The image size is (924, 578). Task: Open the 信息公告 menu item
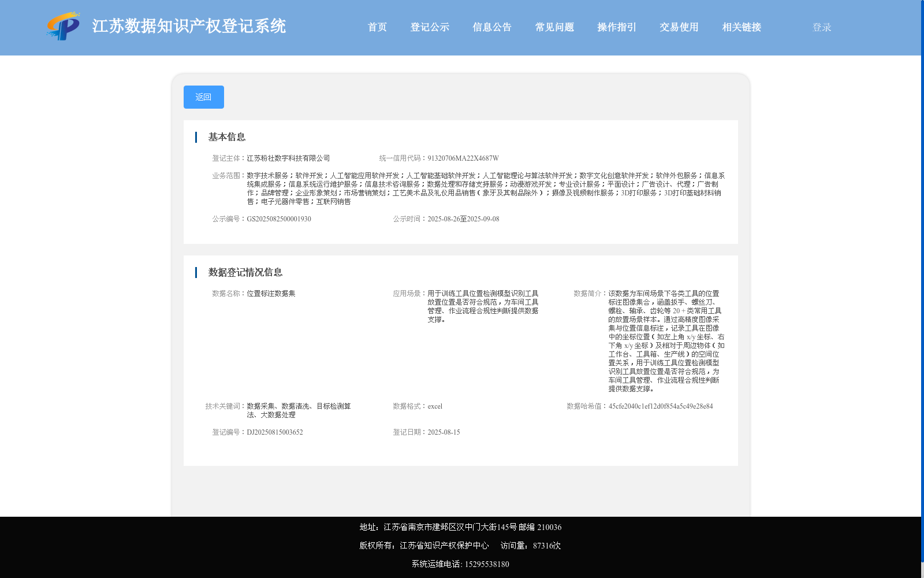coord(492,27)
